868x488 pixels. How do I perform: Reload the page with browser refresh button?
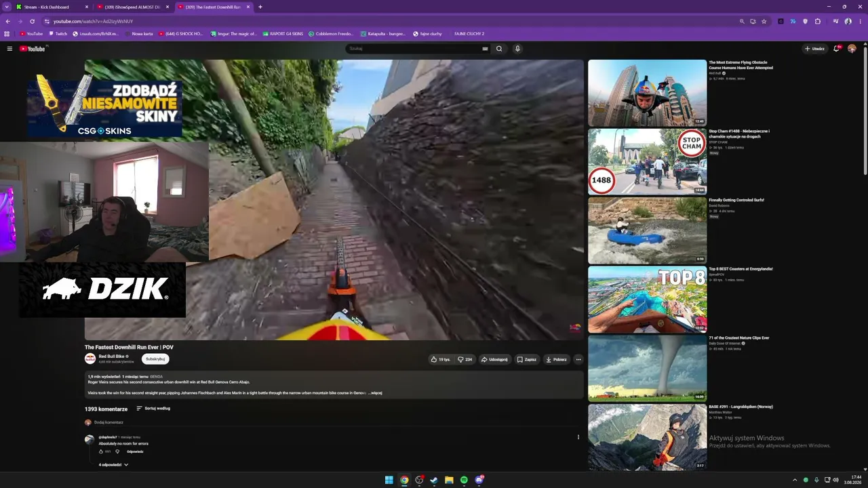click(32, 21)
